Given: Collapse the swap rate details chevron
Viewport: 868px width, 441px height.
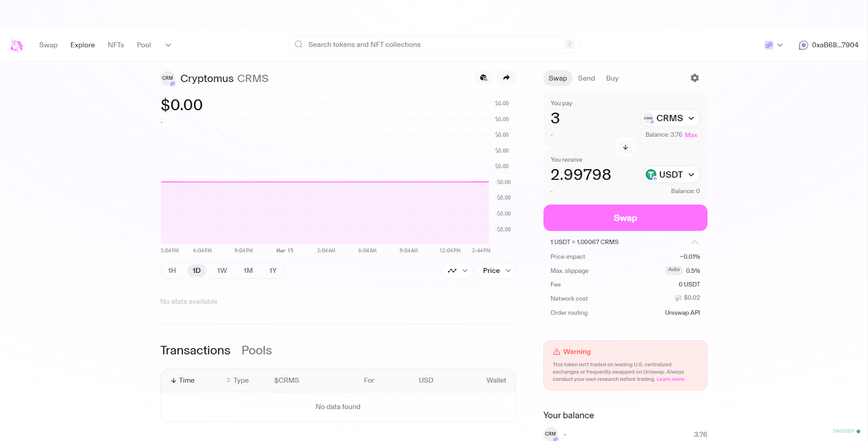Looking at the screenshot, I should pos(694,242).
